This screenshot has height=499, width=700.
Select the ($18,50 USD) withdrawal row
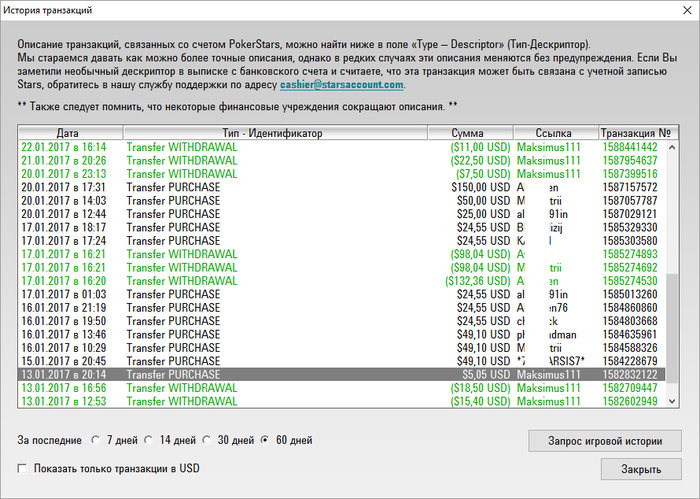coord(342,388)
